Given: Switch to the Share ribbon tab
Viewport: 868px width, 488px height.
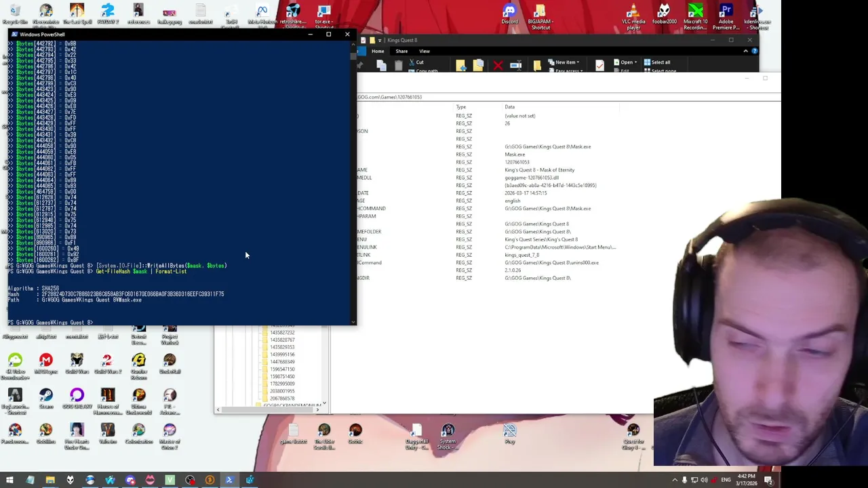Looking at the screenshot, I should (401, 51).
